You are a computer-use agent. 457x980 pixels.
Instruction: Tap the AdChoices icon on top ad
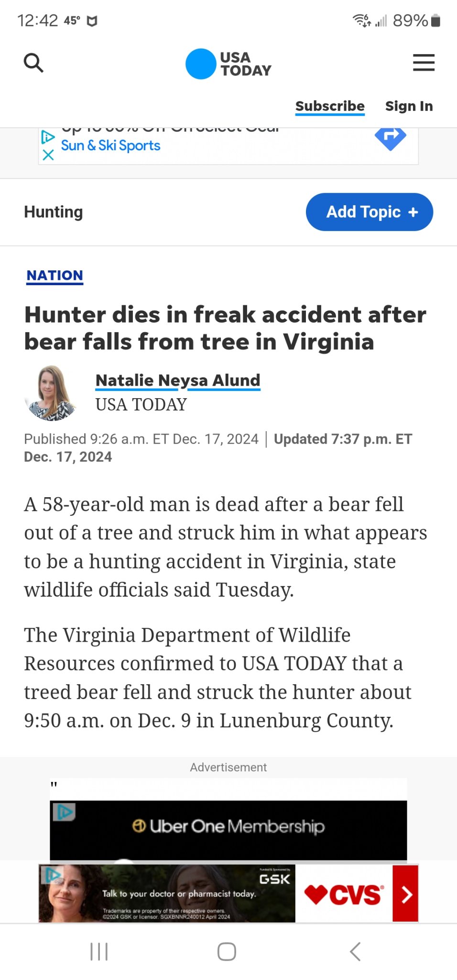pos(48,137)
